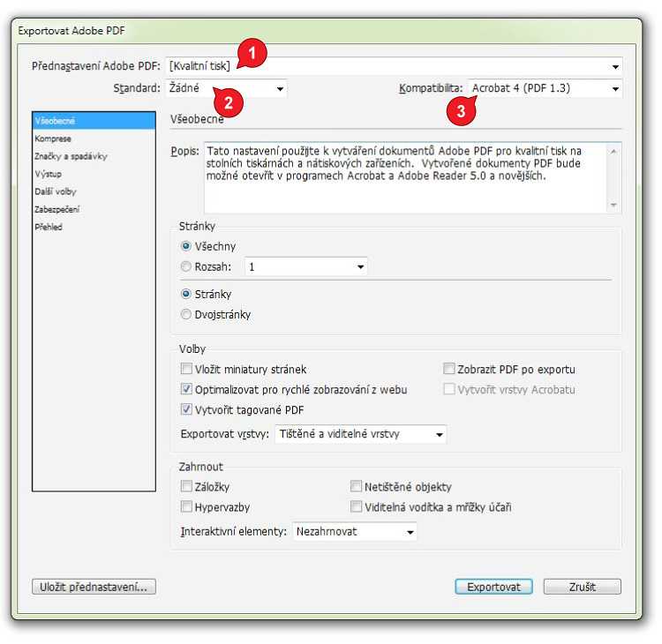
Task: Select the Komprese category
Action: click(x=94, y=139)
